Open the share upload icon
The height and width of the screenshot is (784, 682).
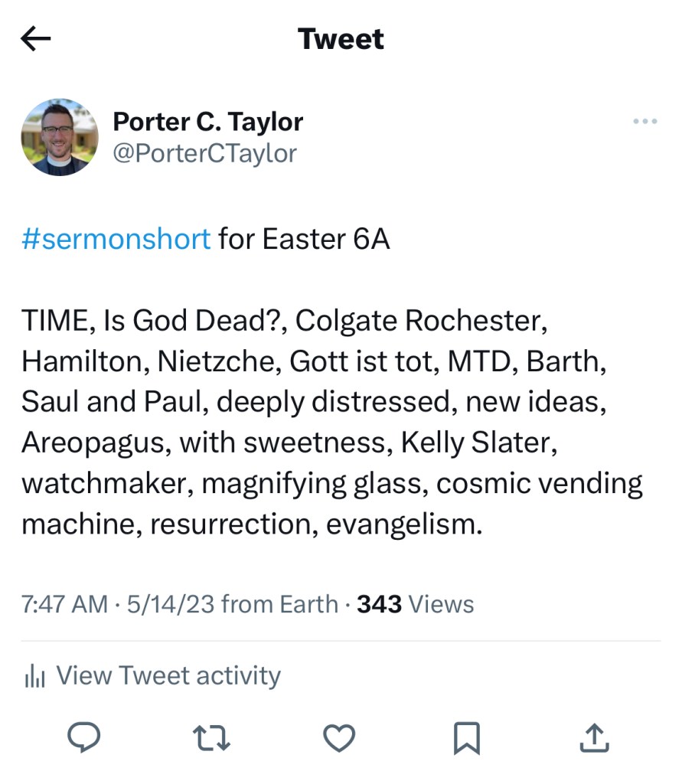click(593, 737)
